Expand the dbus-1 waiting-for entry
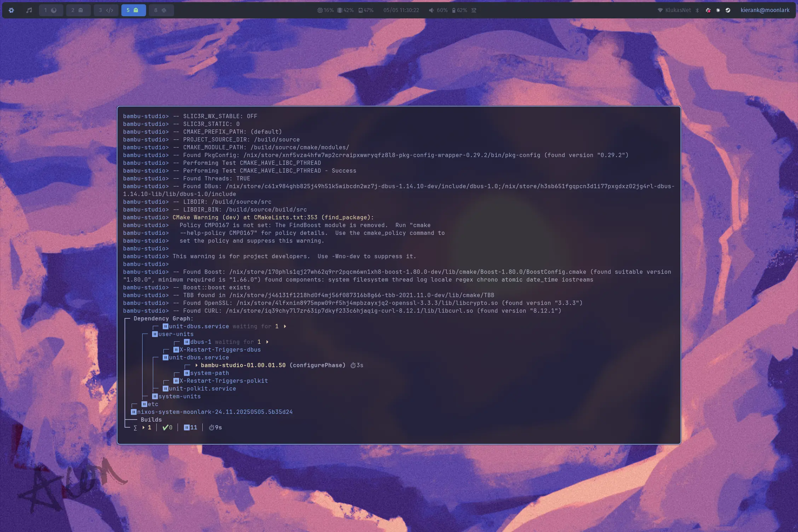The image size is (798, 532). tap(267, 342)
